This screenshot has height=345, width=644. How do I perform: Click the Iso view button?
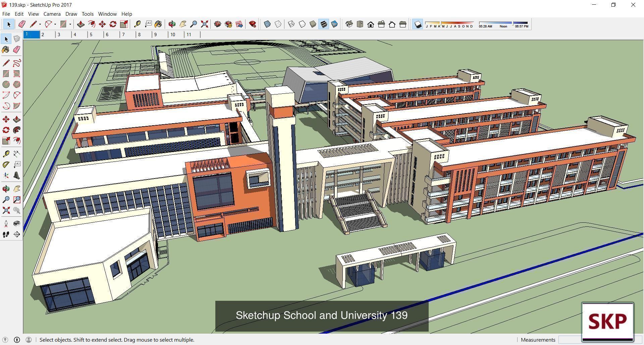[x=349, y=24]
